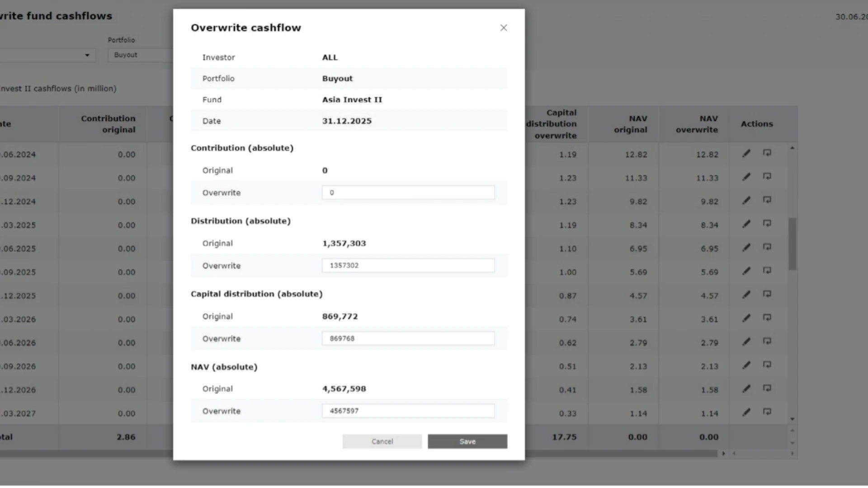Click reset icon for NAV 8.34 row
The height and width of the screenshot is (488, 868).
point(767,224)
